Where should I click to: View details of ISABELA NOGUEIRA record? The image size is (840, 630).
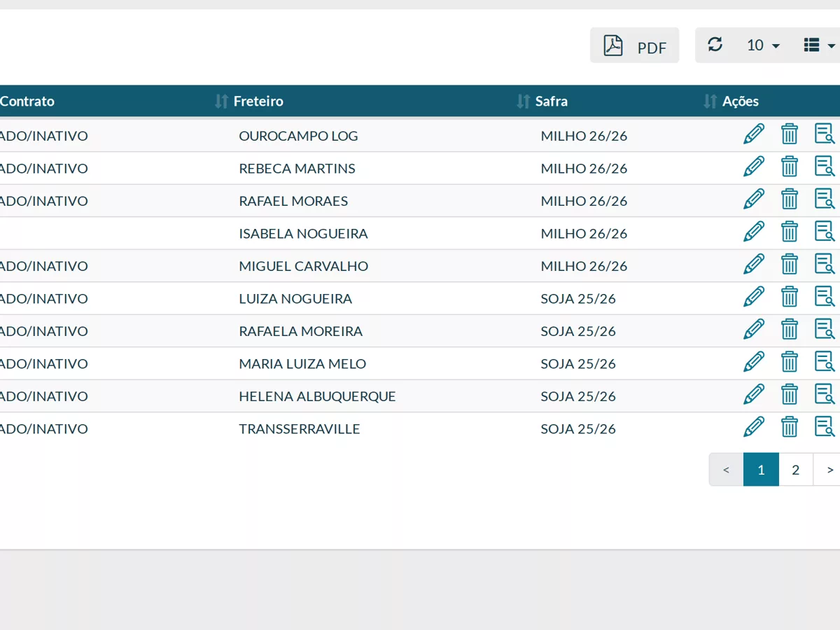point(825,232)
